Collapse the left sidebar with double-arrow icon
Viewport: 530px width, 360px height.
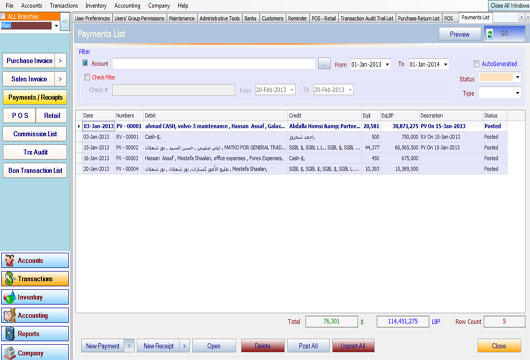tap(65, 22)
